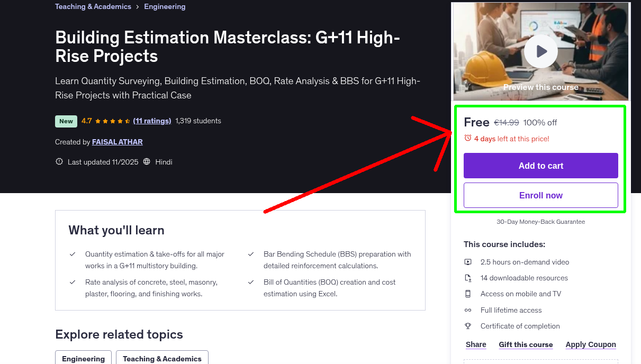The width and height of the screenshot is (641, 364).
Task: Open instructor FAISAL ATHAR's profile
Action: pos(117,142)
